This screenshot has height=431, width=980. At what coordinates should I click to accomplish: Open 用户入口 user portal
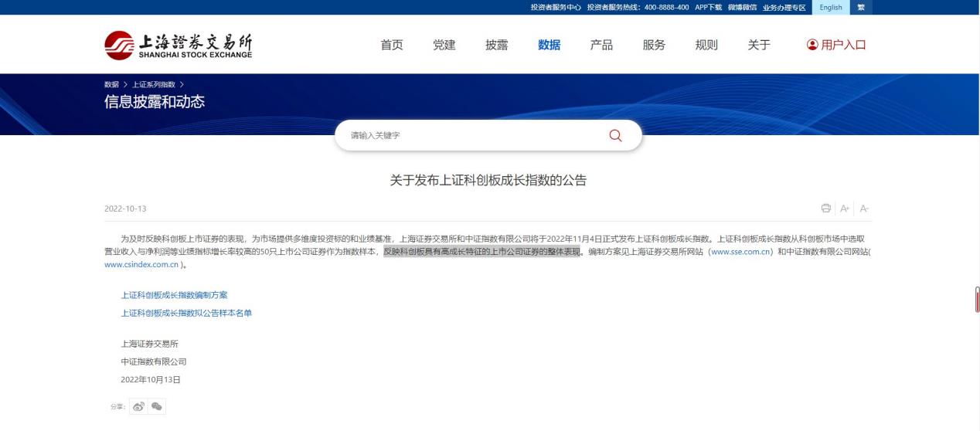[x=836, y=45]
